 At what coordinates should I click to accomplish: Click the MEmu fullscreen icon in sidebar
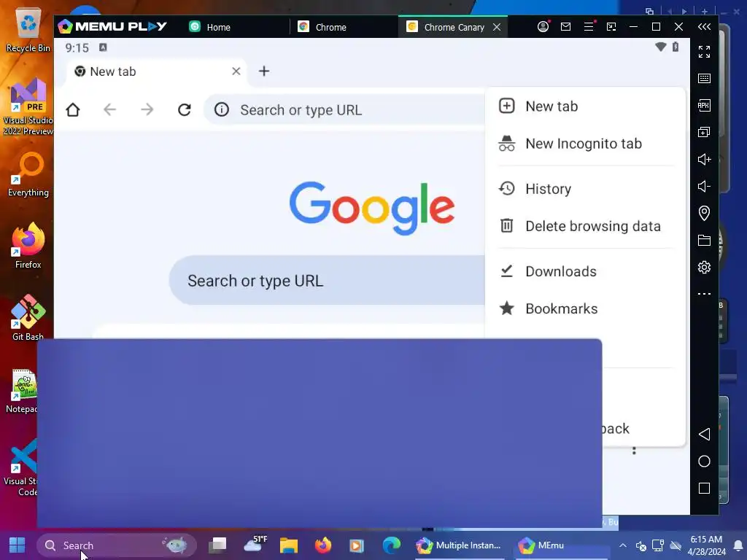704,52
